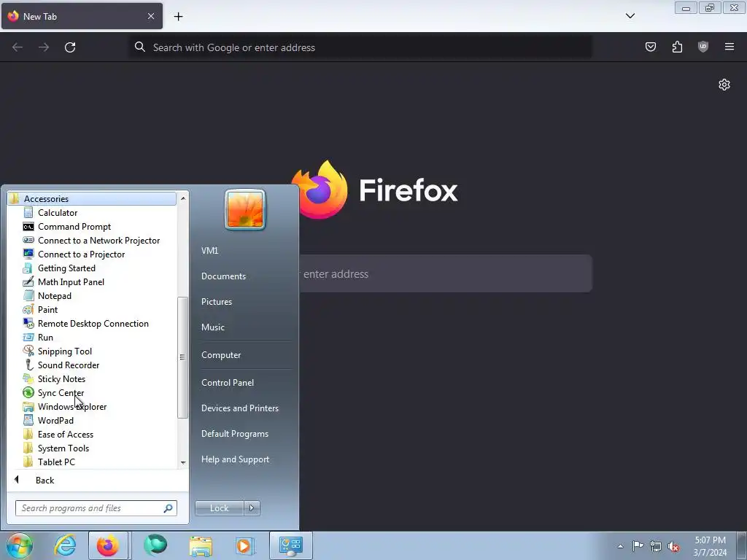
Task: Switch to Firefox in taskbar
Action: tap(108, 545)
